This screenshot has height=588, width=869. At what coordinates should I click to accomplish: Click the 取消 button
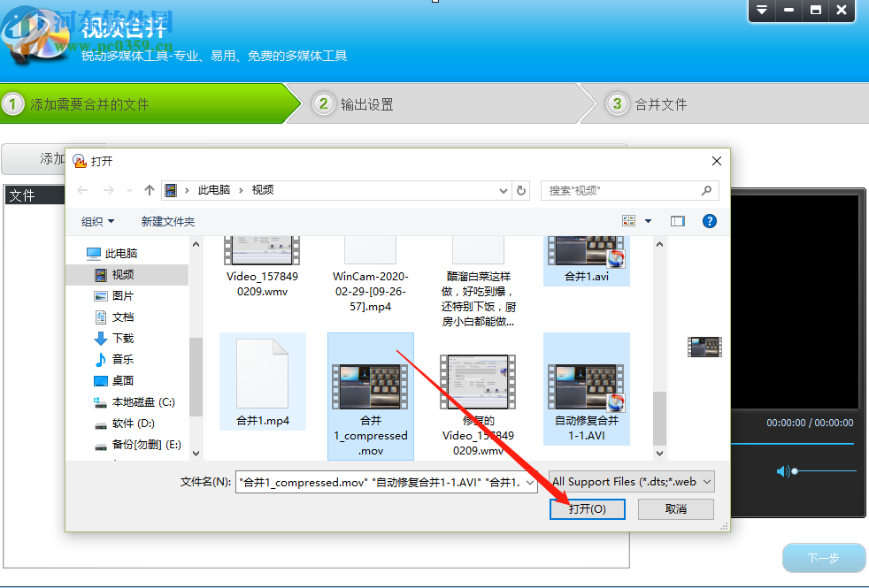click(x=675, y=508)
